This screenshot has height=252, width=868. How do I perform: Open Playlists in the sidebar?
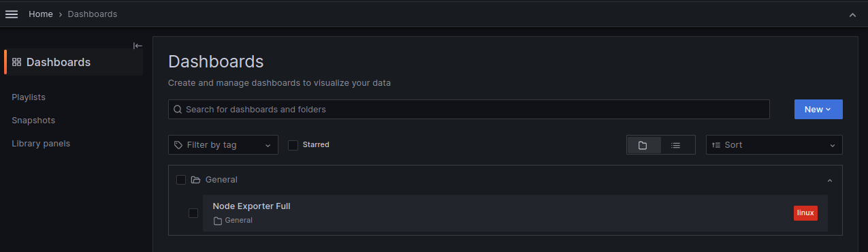[x=29, y=97]
